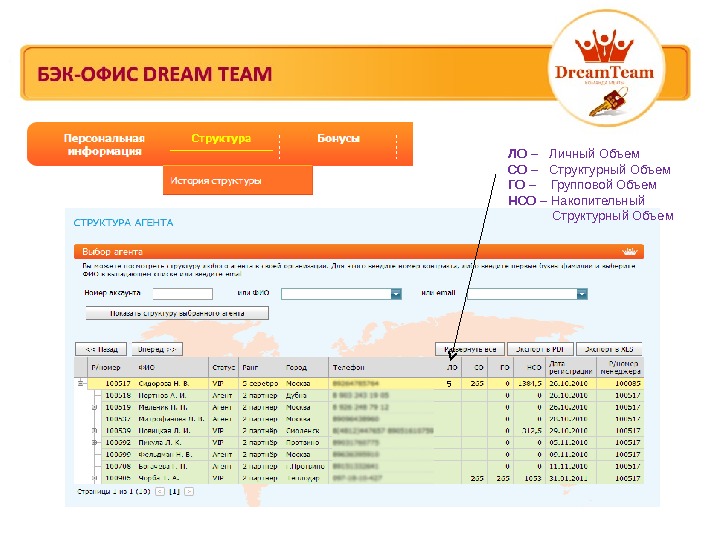Image resolution: width=720 pixels, height=540 pixels.
Task: Click account number 100405
Action: 118,478
